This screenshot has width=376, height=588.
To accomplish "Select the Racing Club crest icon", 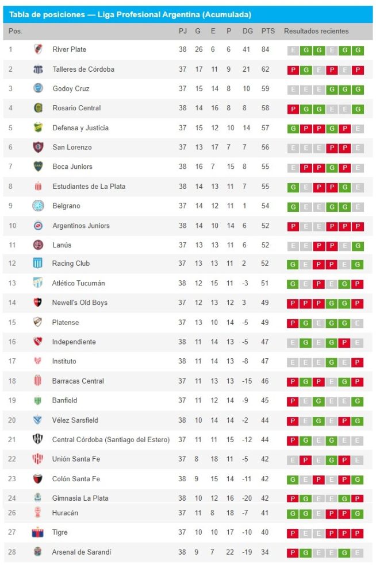I will pyautogui.click(x=37, y=263).
